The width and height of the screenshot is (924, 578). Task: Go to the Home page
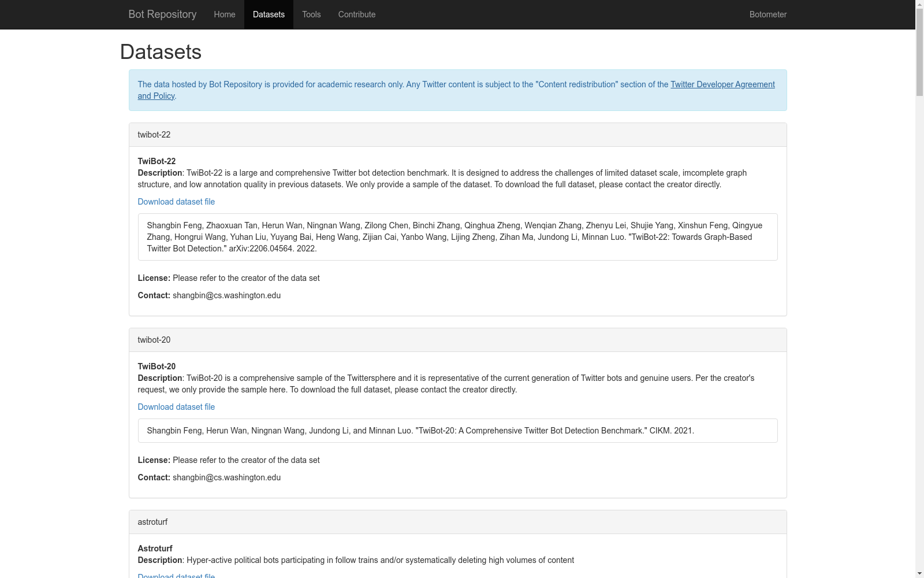pos(224,14)
